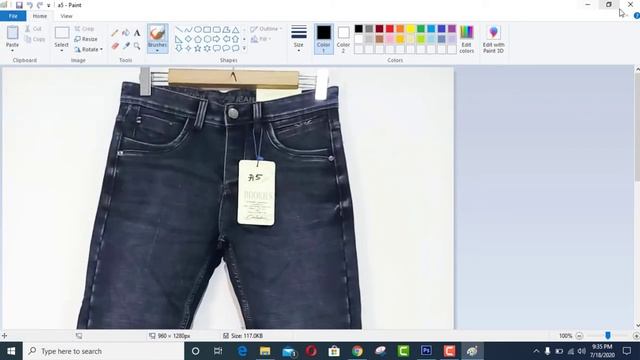Choose the Right arrow shape

pyautogui.click(x=217, y=39)
